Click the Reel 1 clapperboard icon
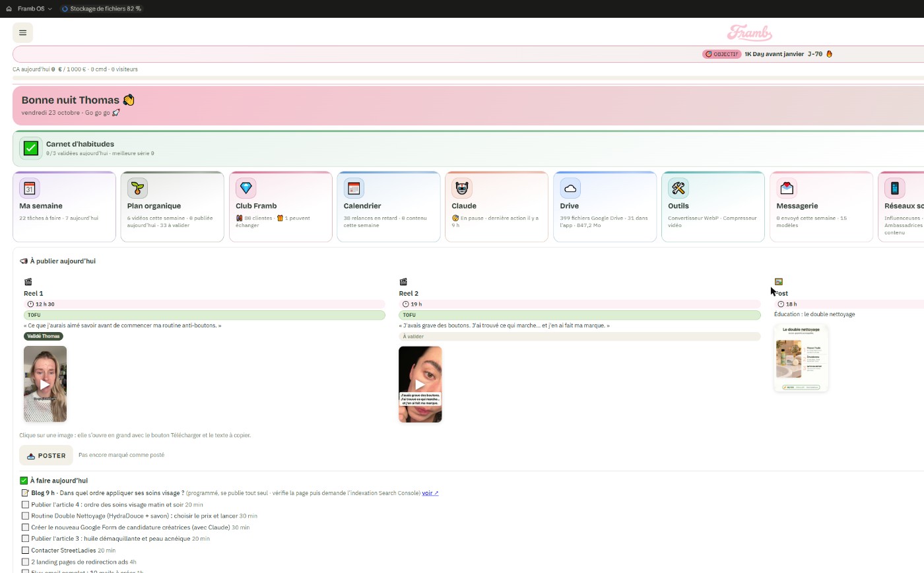 [x=28, y=282]
